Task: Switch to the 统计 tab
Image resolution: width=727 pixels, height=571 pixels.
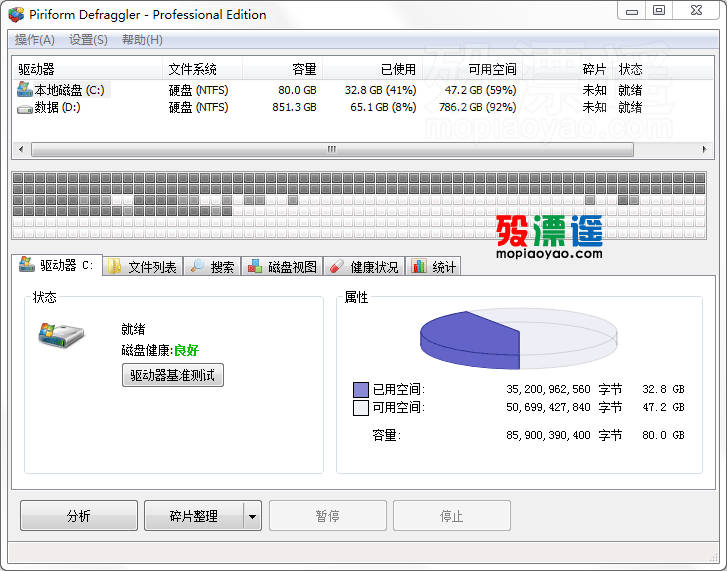Action: (433, 266)
